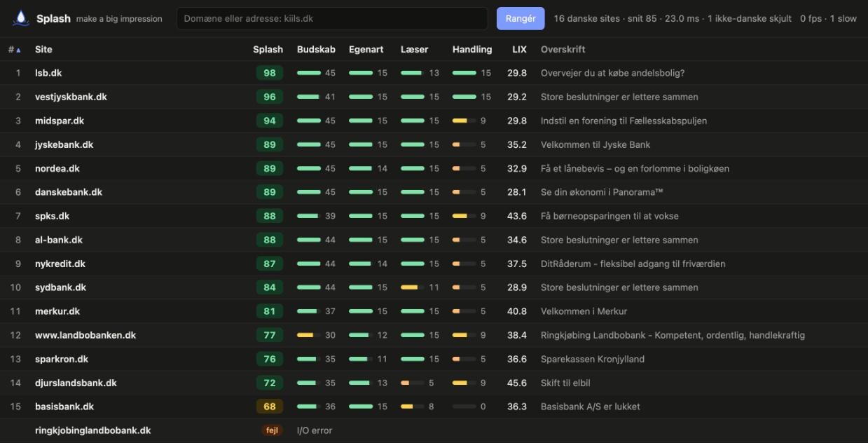Click the Egenart bar for sparkron.dk
The image size is (868, 443).
[x=361, y=359]
